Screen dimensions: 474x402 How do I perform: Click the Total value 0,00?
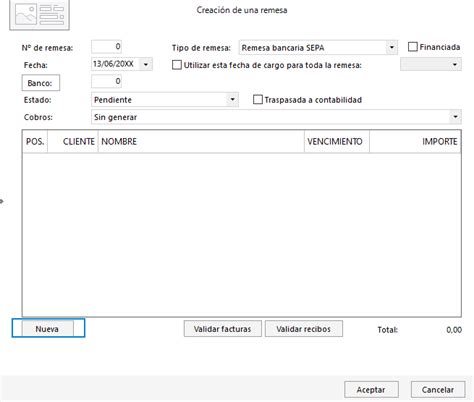pos(454,330)
